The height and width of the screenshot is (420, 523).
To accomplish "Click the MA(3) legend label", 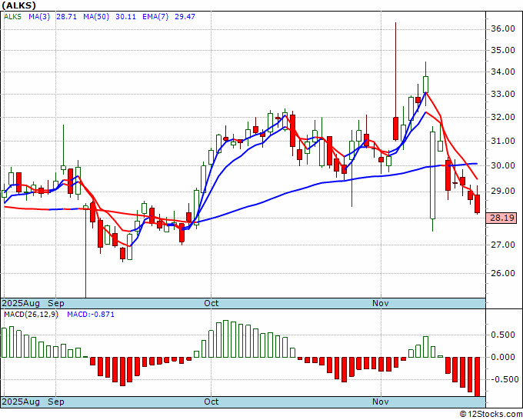I will click(x=39, y=17).
